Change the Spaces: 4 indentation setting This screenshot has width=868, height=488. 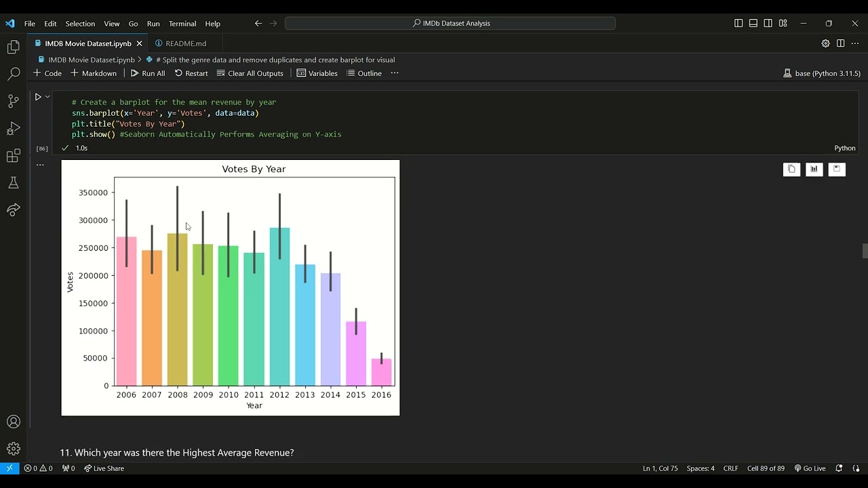[701, 468]
